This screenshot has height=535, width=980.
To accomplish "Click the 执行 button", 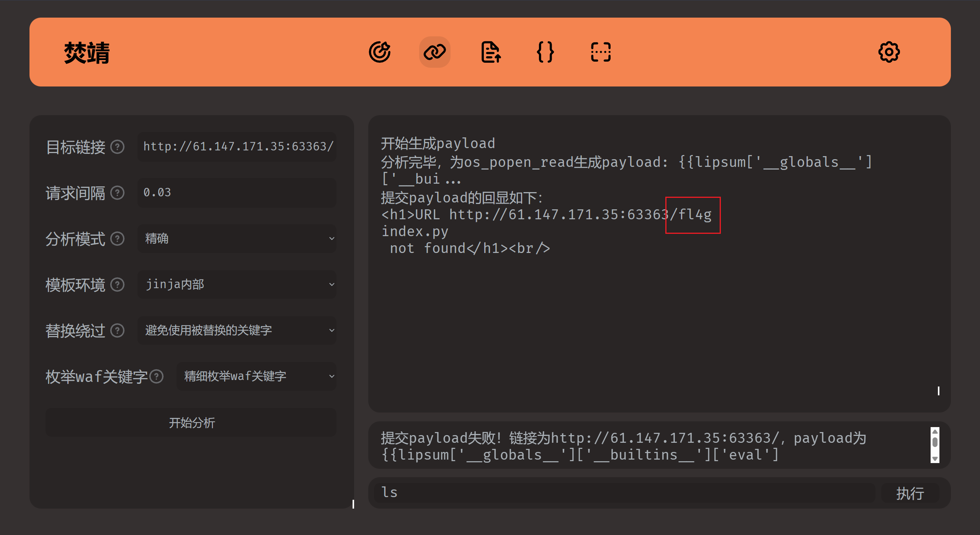I will click(x=910, y=493).
